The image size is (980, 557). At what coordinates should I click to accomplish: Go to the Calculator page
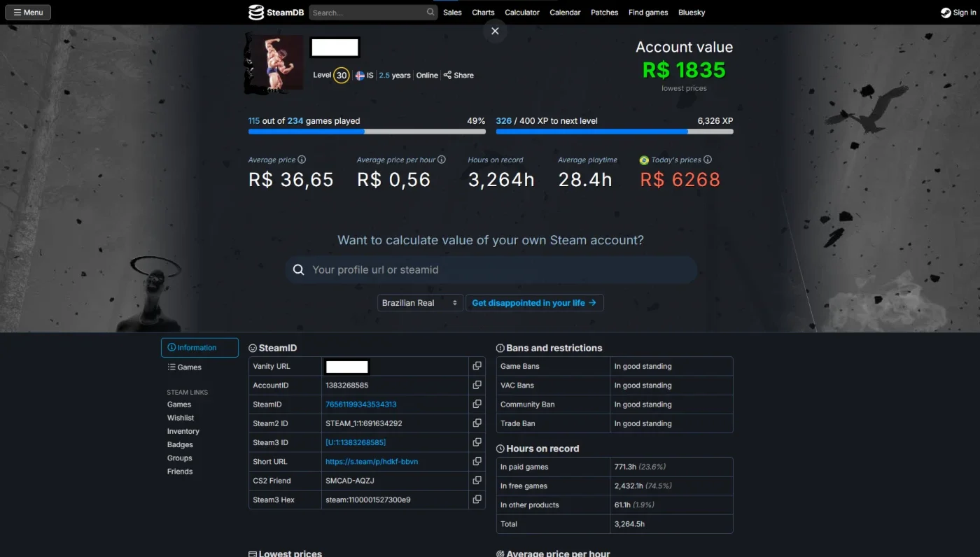522,13
